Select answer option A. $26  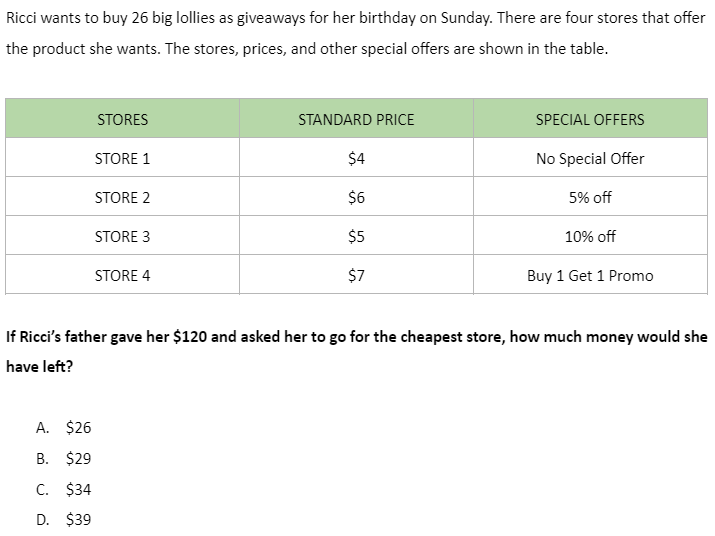(x=63, y=427)
